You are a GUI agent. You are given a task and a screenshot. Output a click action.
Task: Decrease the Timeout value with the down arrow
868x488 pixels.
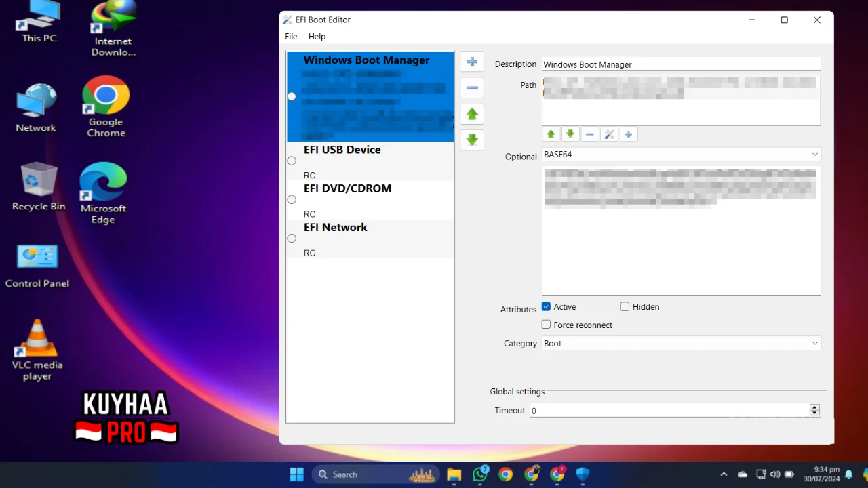[815, 413]
